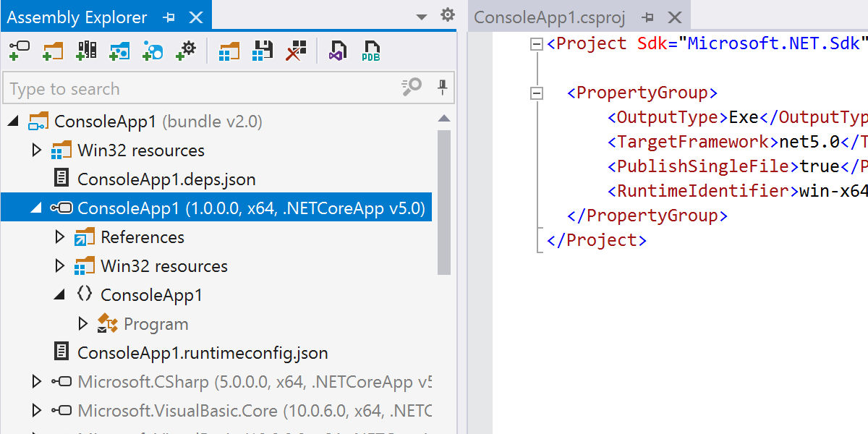Expand the Microsoft.CSharp assembly node
Screen dimensions: 868x434
37,381
